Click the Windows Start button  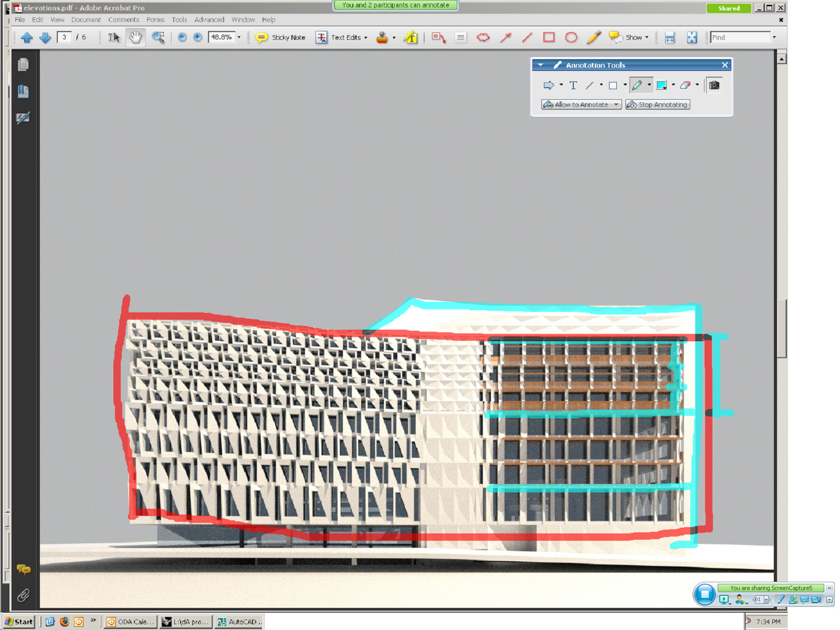19,622
